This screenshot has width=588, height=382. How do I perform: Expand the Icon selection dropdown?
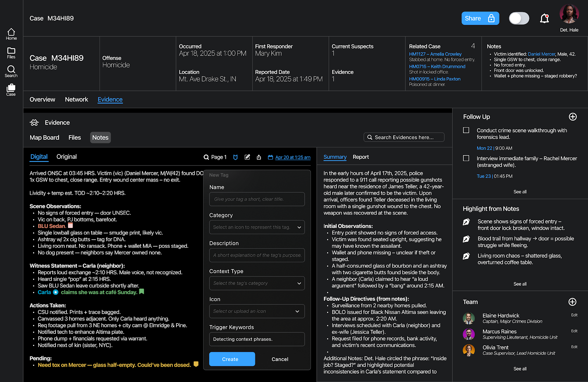pyautogui.click(x=257, y=311)
